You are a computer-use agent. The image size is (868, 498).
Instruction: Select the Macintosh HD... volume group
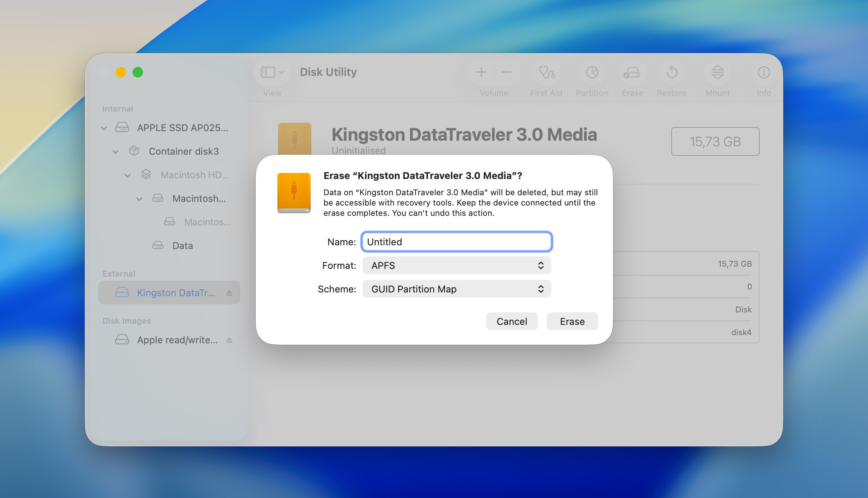pos(169,175)
